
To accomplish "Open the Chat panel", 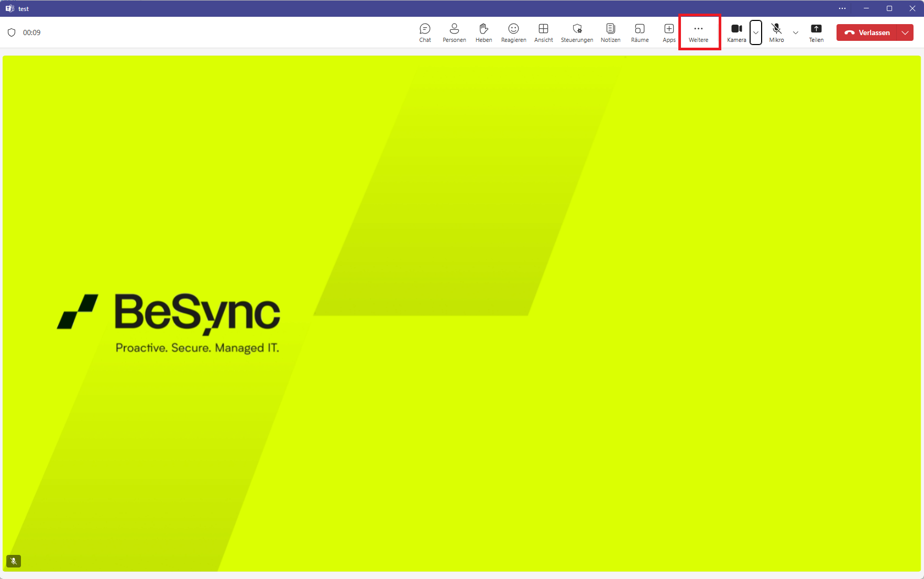I will 425,32.
